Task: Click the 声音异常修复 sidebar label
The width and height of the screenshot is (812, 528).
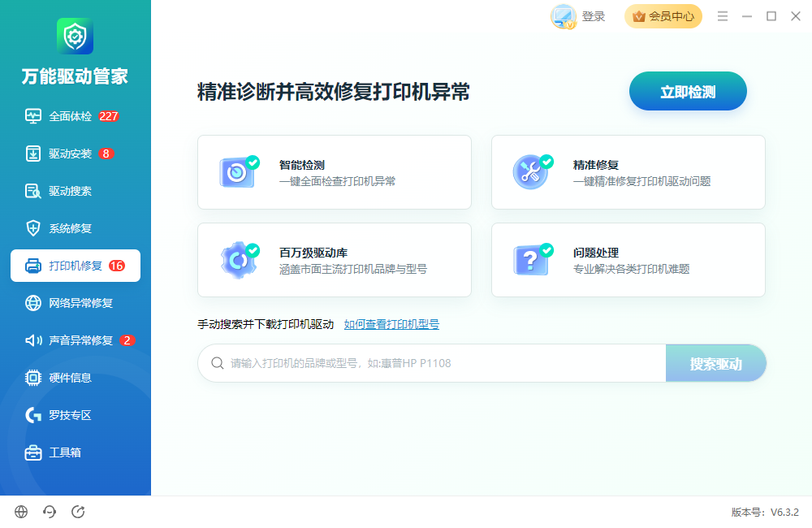Action: pyautogui.click(x=80, y=340)
